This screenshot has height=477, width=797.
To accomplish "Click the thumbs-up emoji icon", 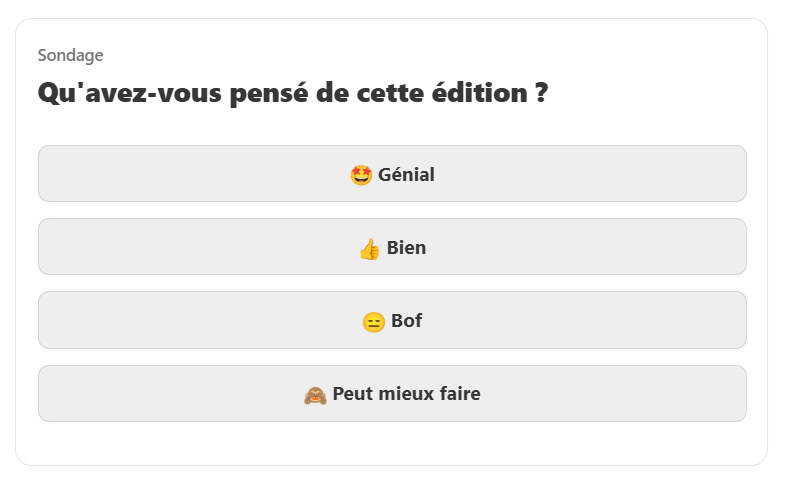I will point(369,248).
